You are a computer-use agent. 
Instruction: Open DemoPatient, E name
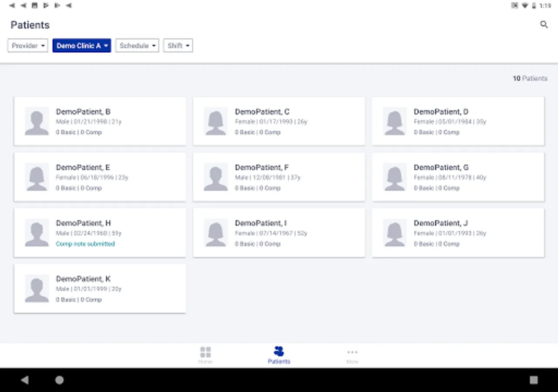pos(83,168)
